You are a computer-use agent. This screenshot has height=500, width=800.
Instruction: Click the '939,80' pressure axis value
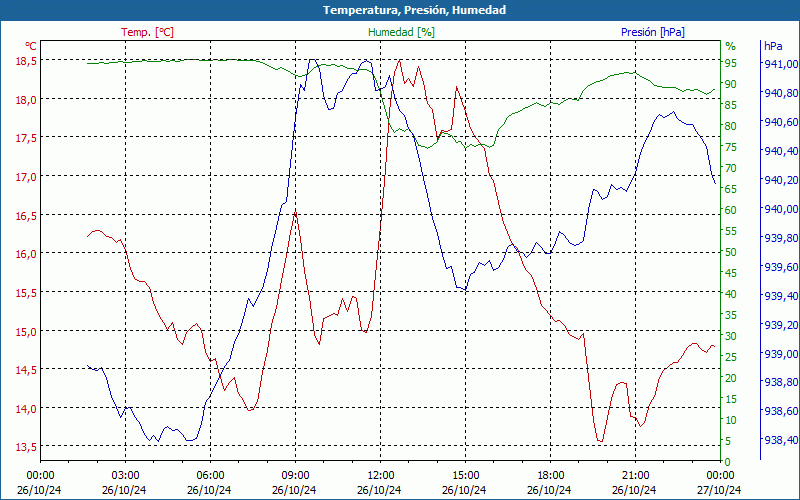pyautogui.click(x=779, y=238)
